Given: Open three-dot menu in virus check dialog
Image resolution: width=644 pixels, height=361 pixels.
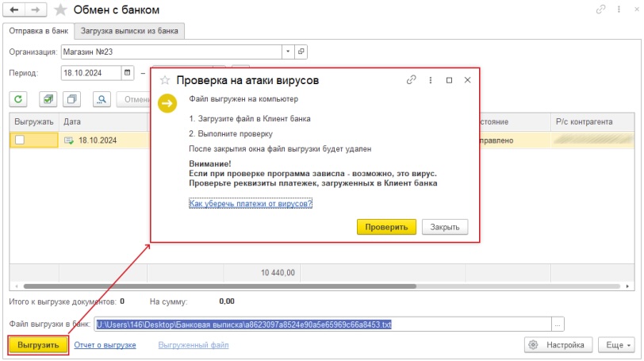Looking at the screenshot, I should (430, 80).
